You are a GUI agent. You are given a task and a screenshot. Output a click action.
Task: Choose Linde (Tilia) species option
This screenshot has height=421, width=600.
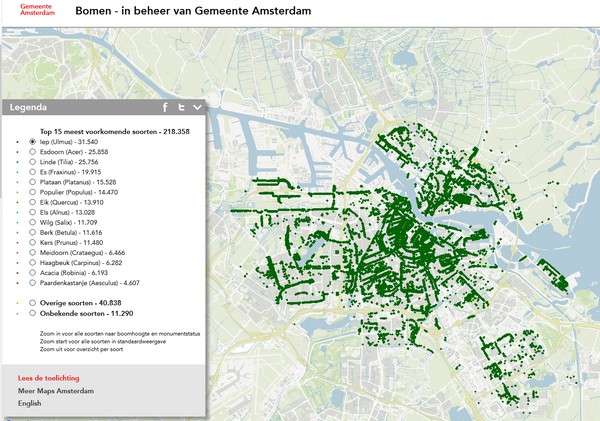point(32,162)
